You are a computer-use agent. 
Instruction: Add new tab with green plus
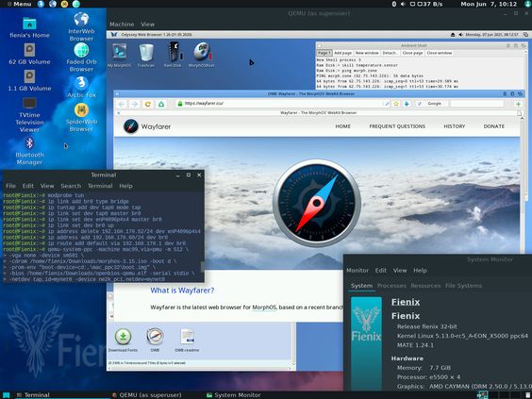(518, 104)
